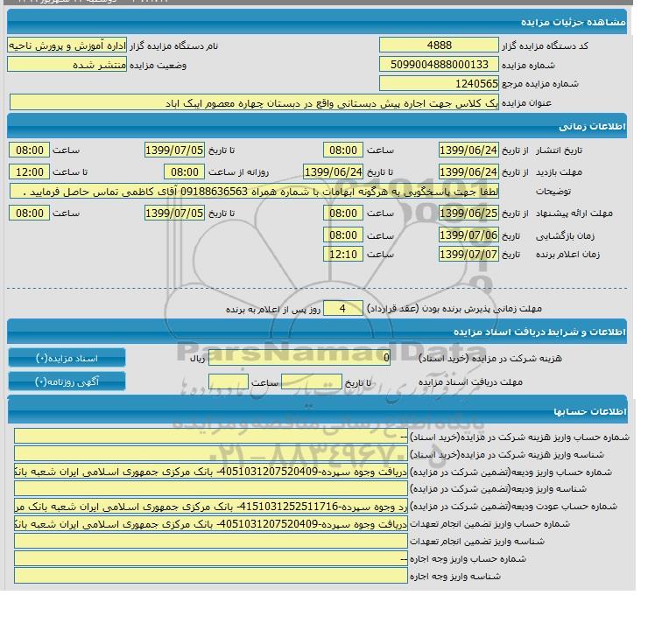This screenshot has height=644, width=662.
Task: Select the document receipt deadline date field
Action: coord(312,381)
